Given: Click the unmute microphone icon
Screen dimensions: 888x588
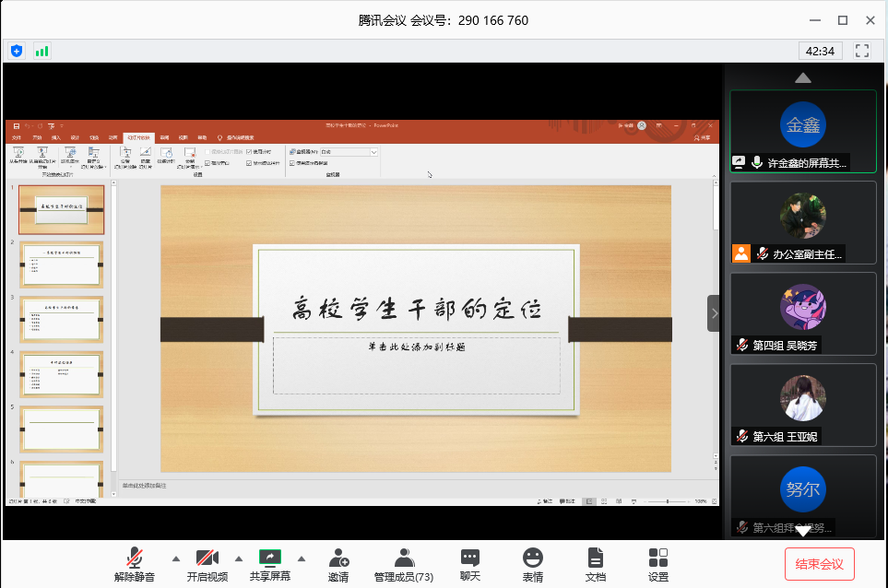Looking at the screenshot, I should click(136, 558).
